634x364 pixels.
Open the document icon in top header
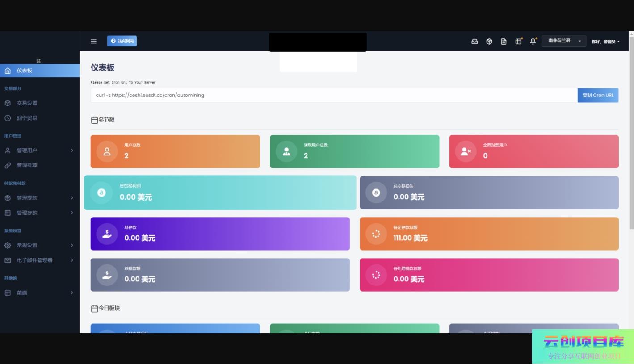[504, 42]
